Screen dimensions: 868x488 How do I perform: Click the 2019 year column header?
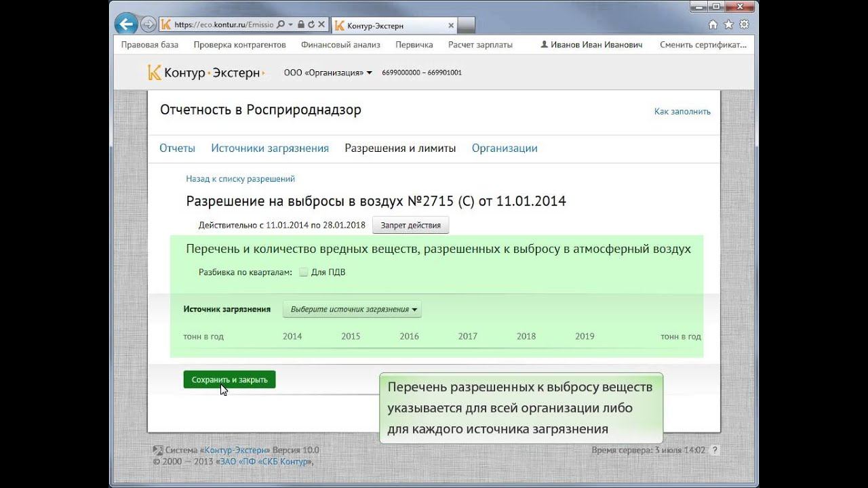(x=585, y=336)
